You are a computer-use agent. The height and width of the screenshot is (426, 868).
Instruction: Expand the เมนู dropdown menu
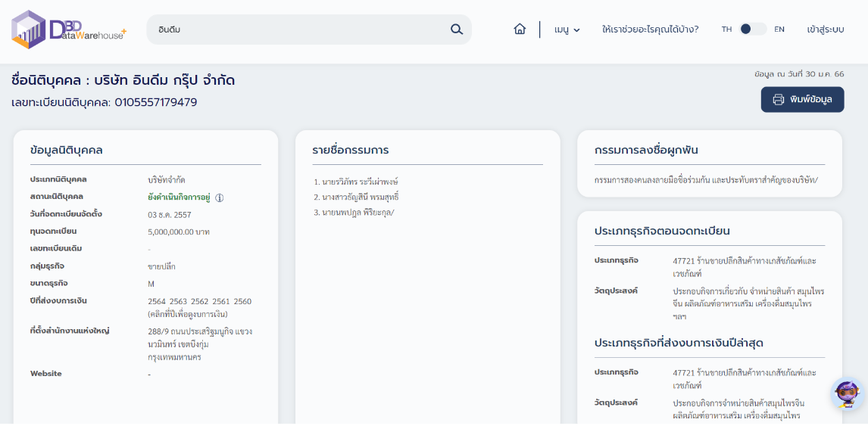567,30
